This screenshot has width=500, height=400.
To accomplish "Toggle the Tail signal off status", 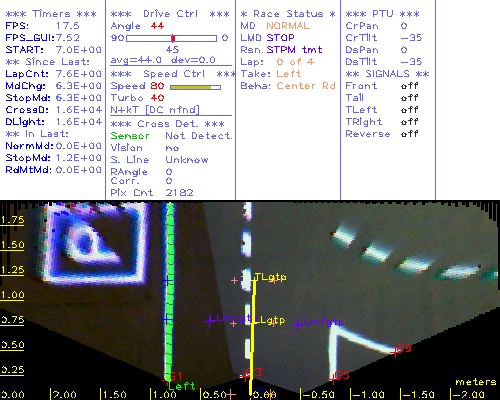I will 409,98.
